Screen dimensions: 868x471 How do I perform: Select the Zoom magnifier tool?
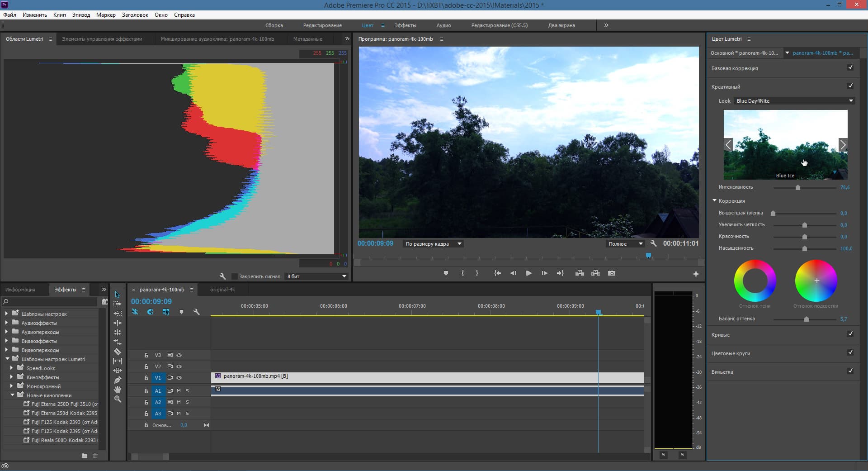(118, 399)
